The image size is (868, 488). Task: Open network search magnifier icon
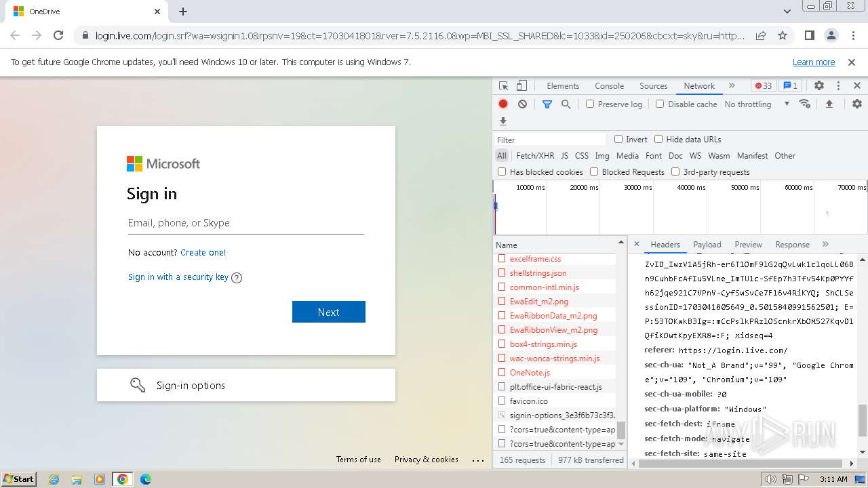(x=566, y=104)
